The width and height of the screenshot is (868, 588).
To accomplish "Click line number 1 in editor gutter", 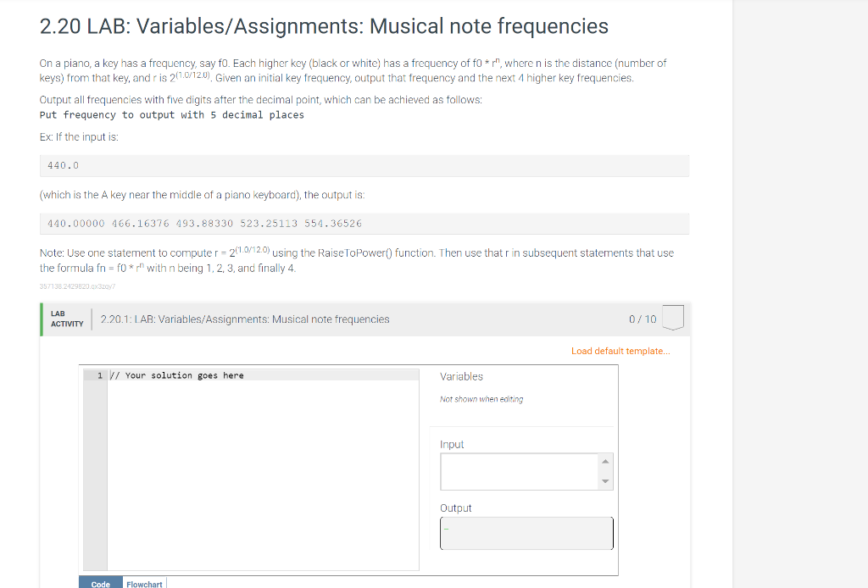I will click(100, 375).
